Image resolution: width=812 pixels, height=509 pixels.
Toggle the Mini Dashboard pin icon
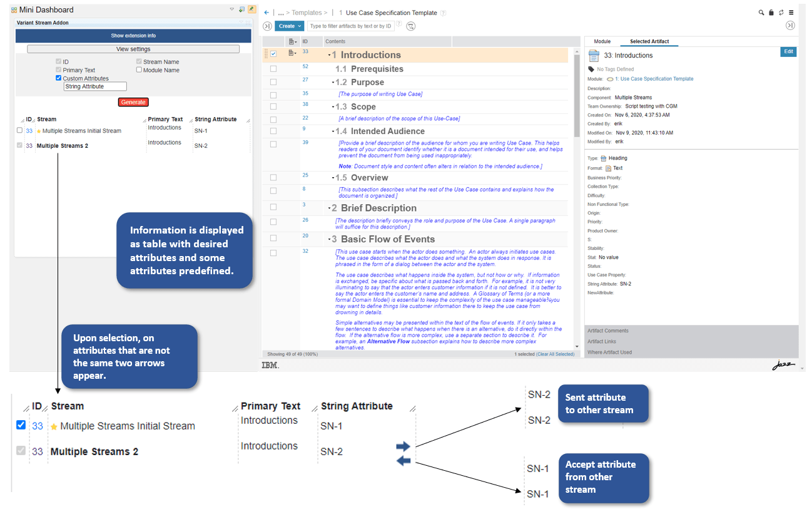pos(251,9)
